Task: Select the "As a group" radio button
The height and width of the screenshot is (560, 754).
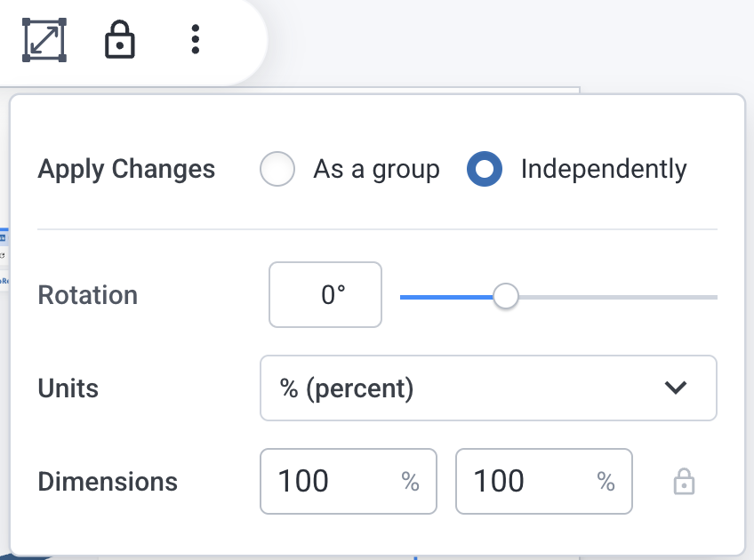Action: (x=277, y=169)
